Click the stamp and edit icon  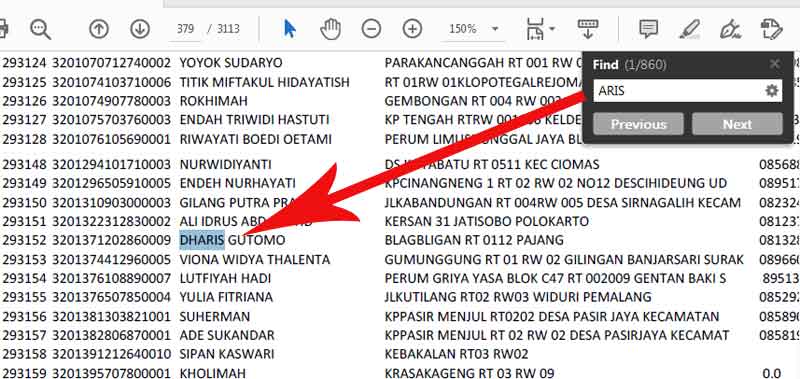771,29
